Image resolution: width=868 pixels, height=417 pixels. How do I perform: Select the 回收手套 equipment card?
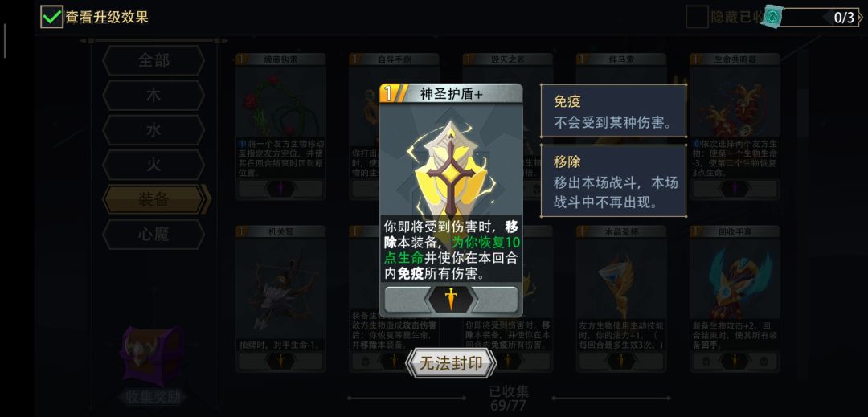735,298
